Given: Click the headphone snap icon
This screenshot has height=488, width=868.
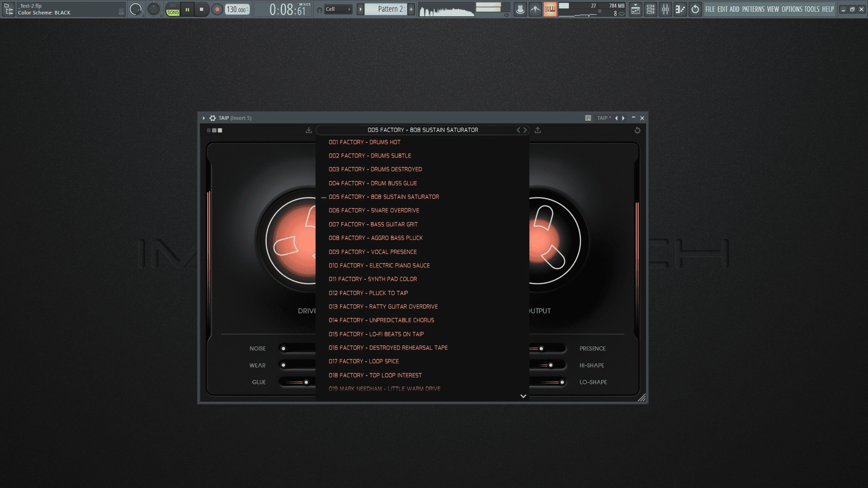Looking at the screenshot, I should pos(320,9).
